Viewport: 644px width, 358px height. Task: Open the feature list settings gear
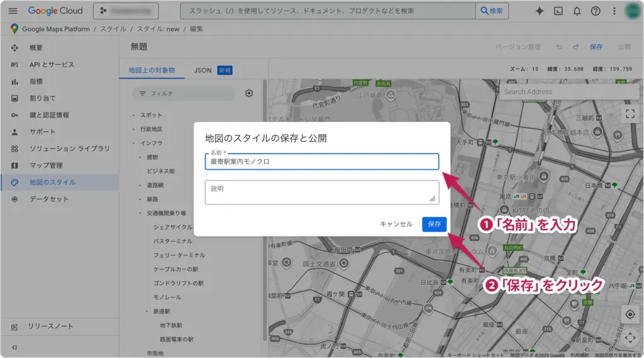tap(249, 93)
